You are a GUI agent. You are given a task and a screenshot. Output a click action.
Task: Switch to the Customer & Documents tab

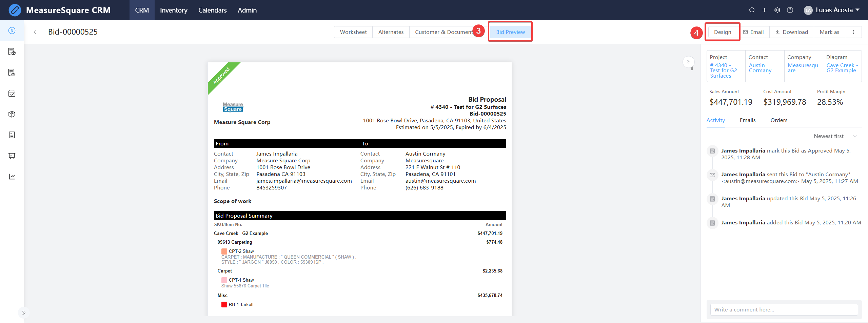pos(445,32)
